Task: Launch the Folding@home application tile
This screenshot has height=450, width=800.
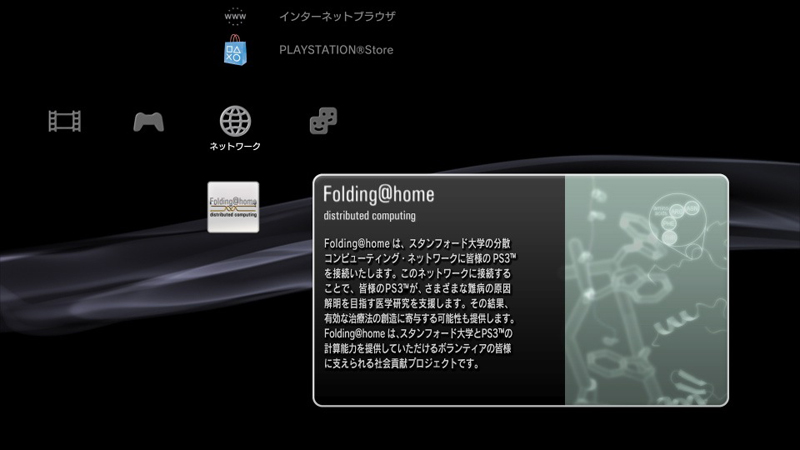Action: click(x=233, y=207)
